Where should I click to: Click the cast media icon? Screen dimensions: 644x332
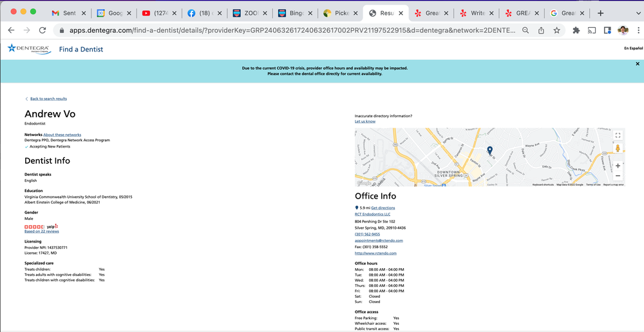[x=592, y=30]
